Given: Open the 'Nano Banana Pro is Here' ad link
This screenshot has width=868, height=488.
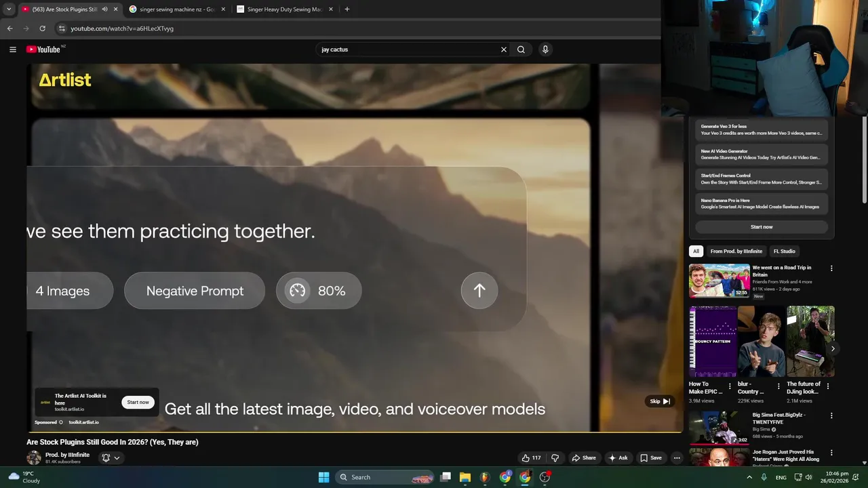Looking at the screenshot, I should click(762, 203).
